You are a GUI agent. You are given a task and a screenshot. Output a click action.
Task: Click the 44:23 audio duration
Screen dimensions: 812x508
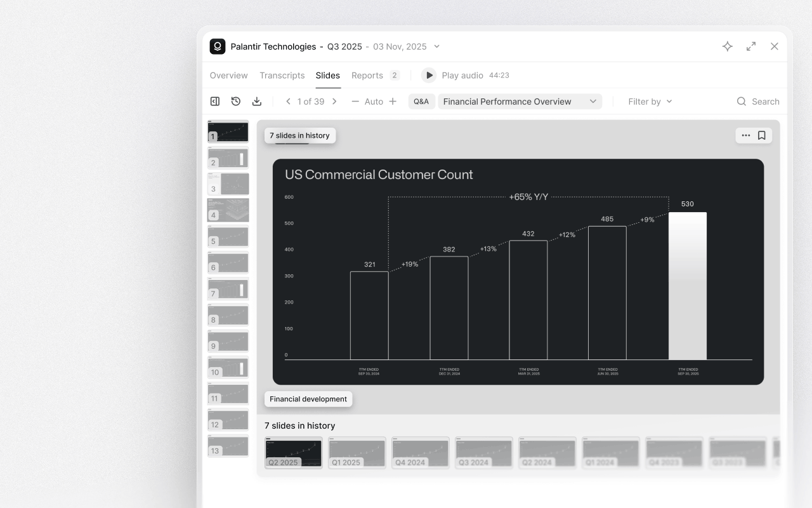(x=499, y=76)
